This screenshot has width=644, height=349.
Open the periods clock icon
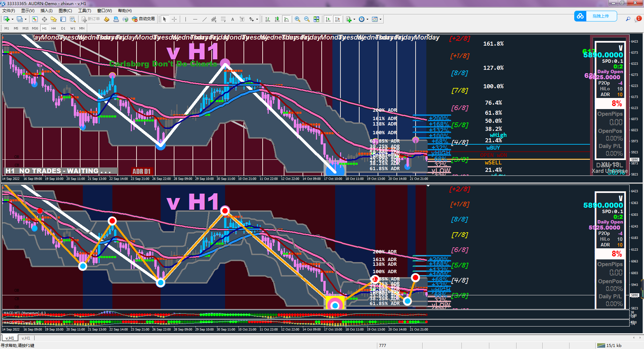coord(362,19)
